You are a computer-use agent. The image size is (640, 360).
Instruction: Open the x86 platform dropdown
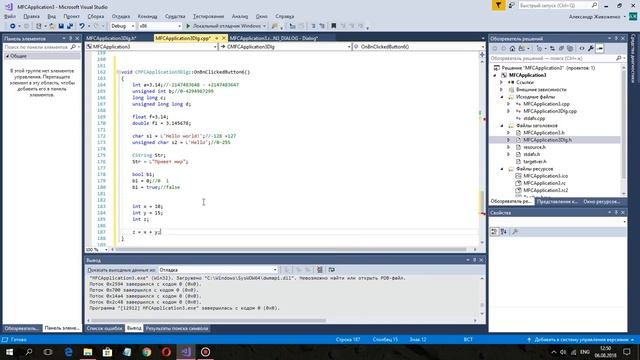pos(160,26)
